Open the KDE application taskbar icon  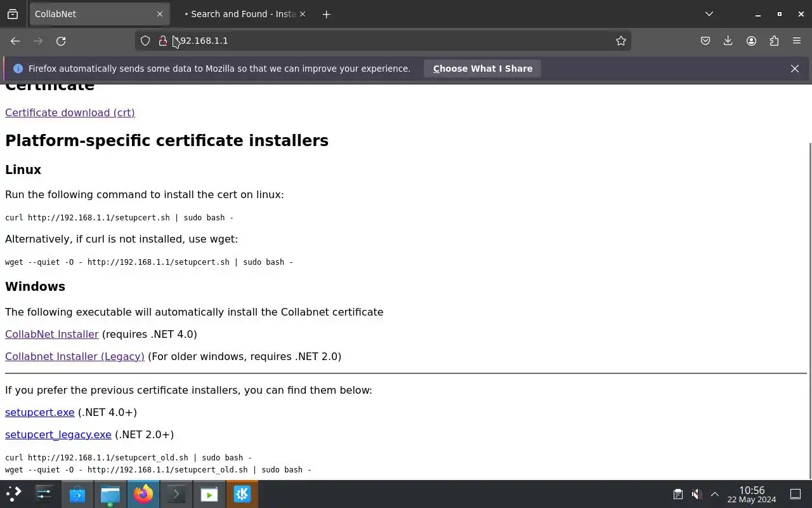(242, 494)
